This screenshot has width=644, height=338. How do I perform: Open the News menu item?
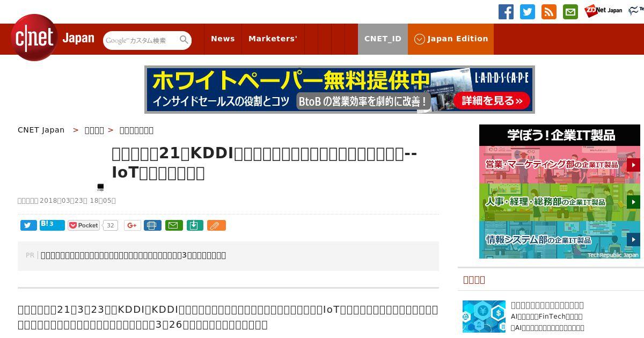pos(223,39)
